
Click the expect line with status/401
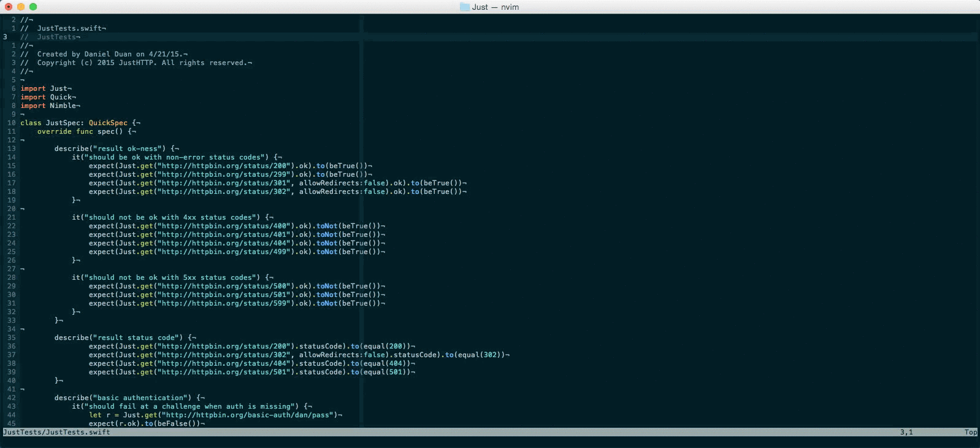click(x=237, y=234)
